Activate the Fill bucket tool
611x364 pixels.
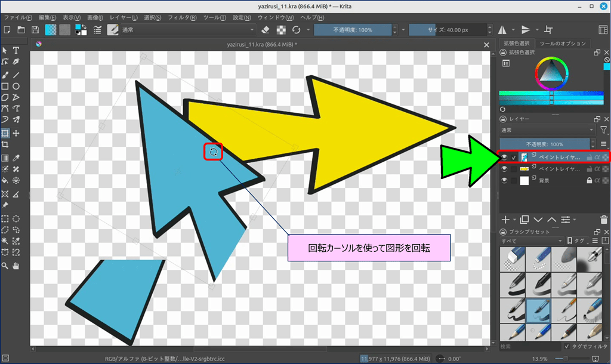[5, 180]
